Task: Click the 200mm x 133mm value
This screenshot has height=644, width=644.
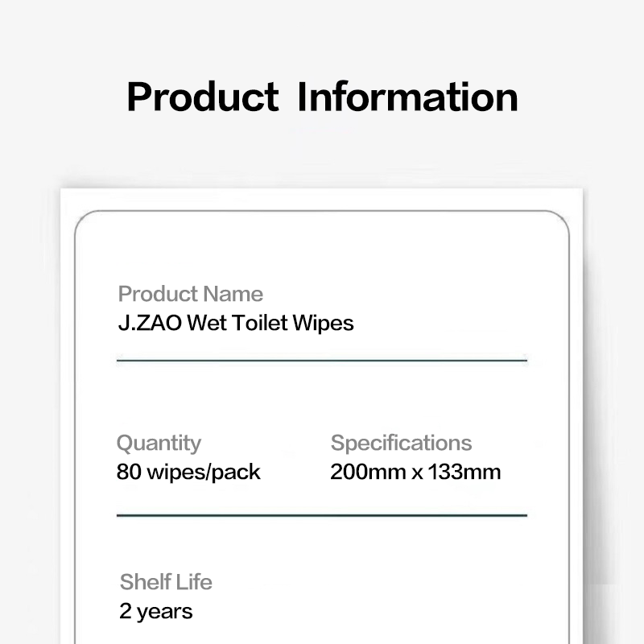Action: [x=415, y=472]
